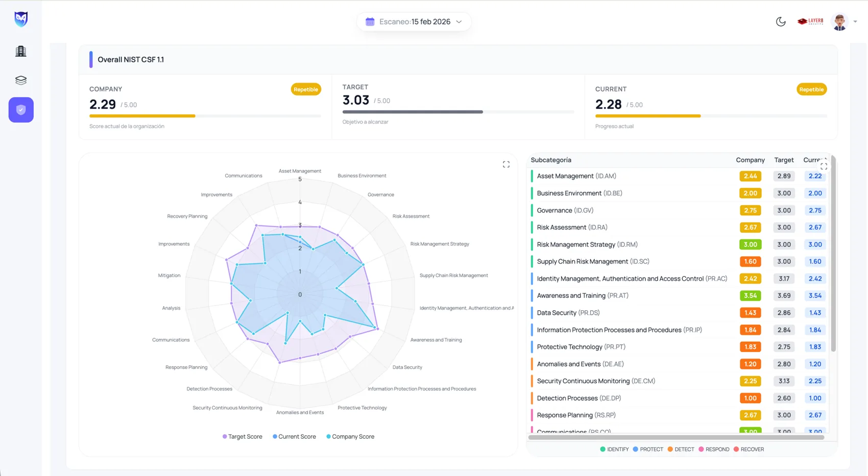868x476 pixels.
Task: Click the Company score progress bar
Action: pyautogui.click(x=205, y=116)
